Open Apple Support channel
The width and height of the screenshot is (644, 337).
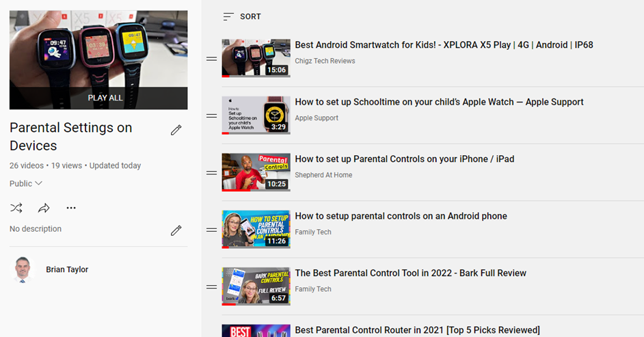pyautogui.click(x=317, y=118)
